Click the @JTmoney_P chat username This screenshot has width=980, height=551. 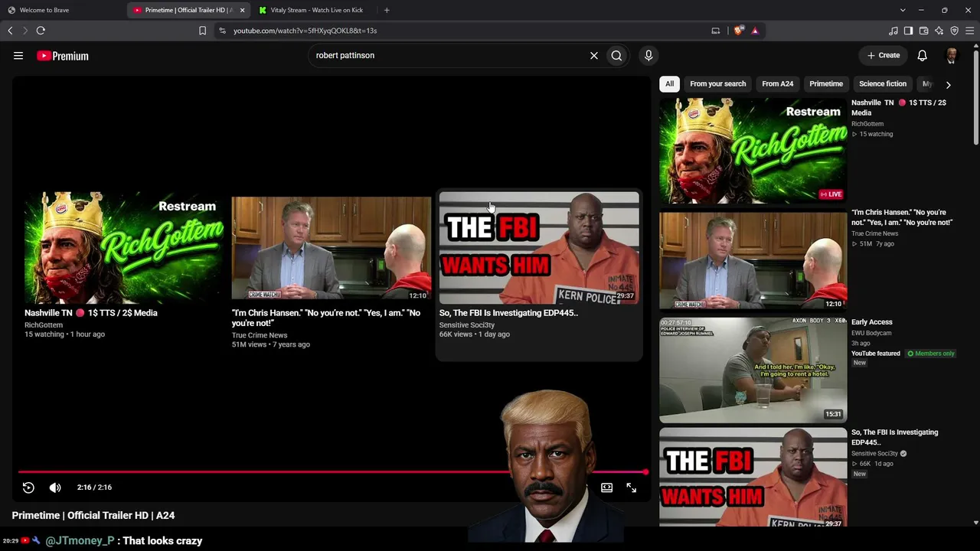point(80,541)
